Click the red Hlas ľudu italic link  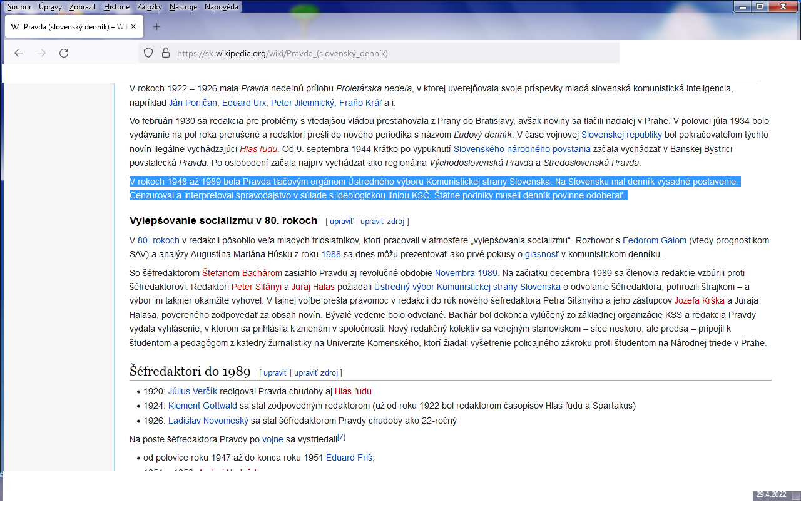(x=258, y=149)
